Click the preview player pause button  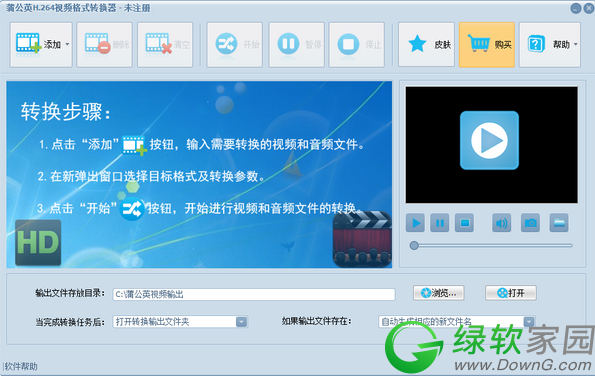(440, 223)
